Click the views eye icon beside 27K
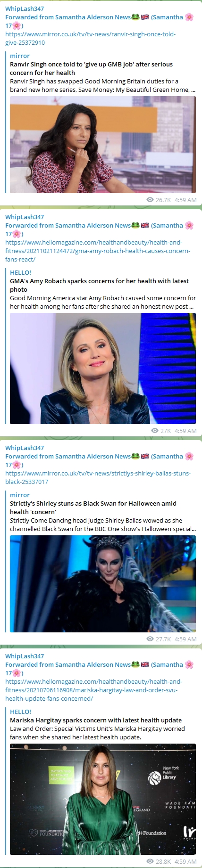202x868 pixels. (154, 431)
